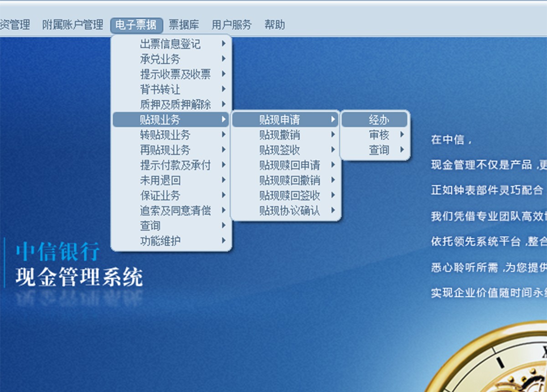Open the 票据库 menu
Viewport: 547px width, 392px height.
click(184, 25)
